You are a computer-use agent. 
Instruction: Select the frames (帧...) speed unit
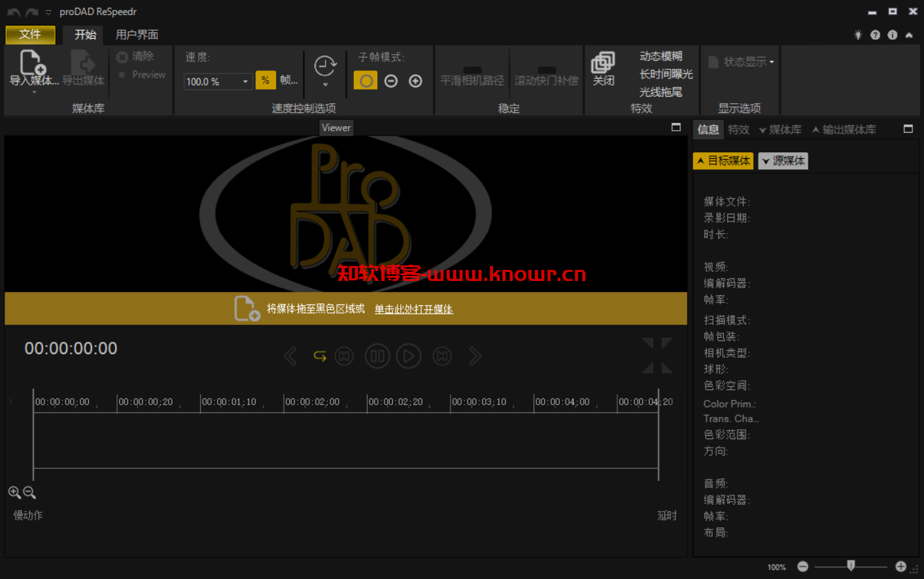(289, 80)
